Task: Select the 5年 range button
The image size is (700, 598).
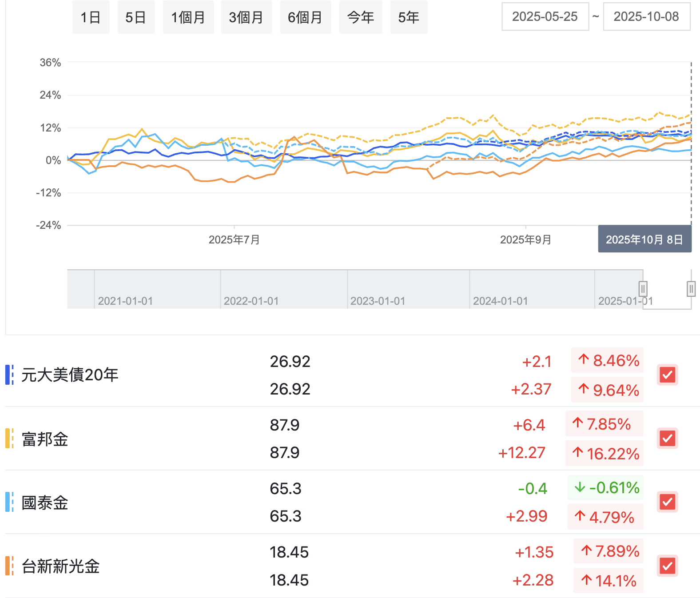Action: [409, 17]
